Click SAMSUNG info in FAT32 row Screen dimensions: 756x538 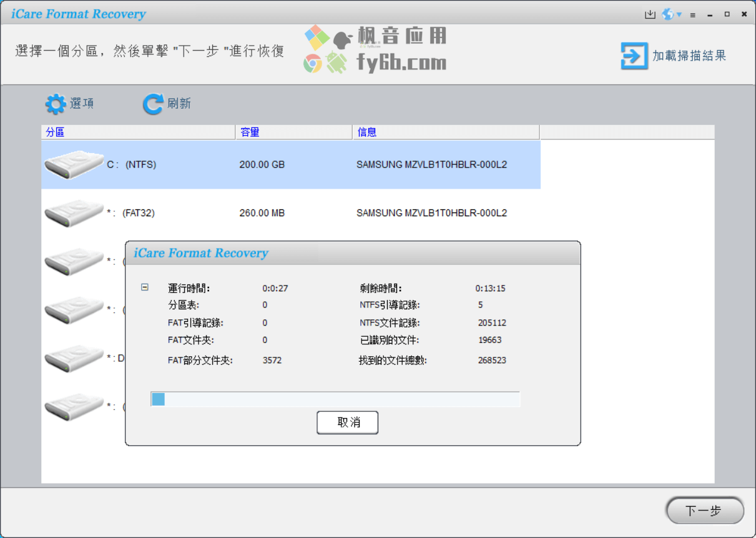click(x=431, y=213)
